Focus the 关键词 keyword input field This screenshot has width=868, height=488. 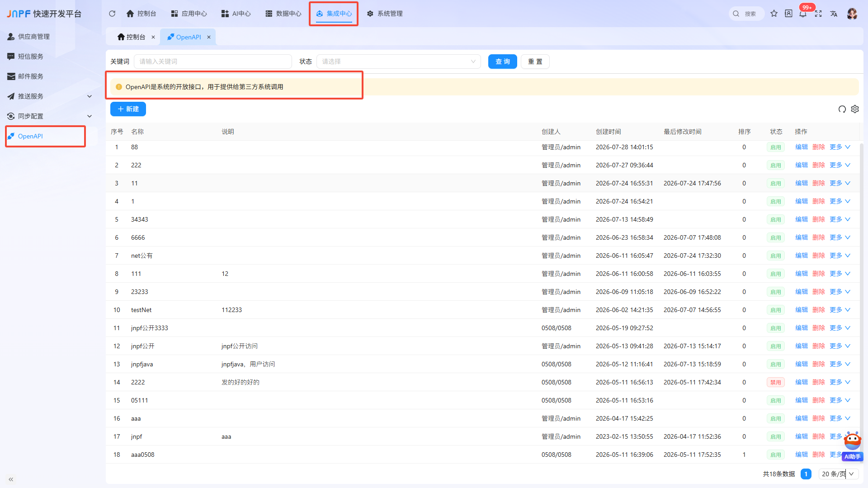213,62
